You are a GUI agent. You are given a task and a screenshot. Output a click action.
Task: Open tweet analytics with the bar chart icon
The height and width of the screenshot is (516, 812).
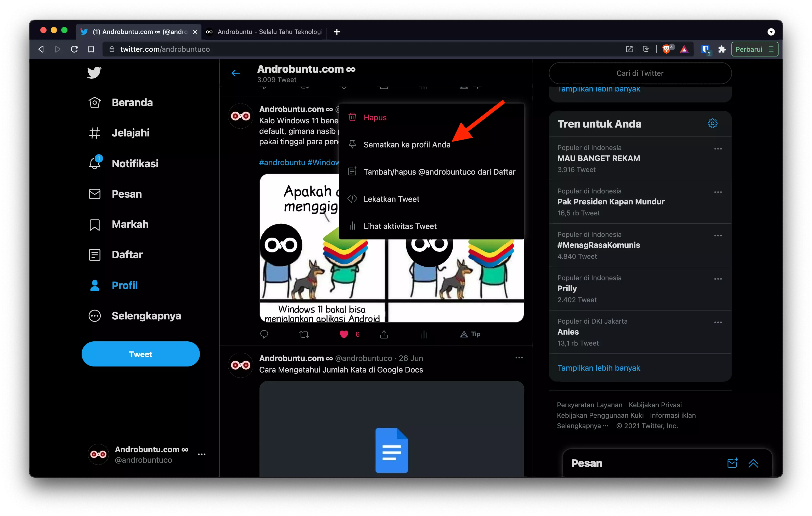pos(424,334)
